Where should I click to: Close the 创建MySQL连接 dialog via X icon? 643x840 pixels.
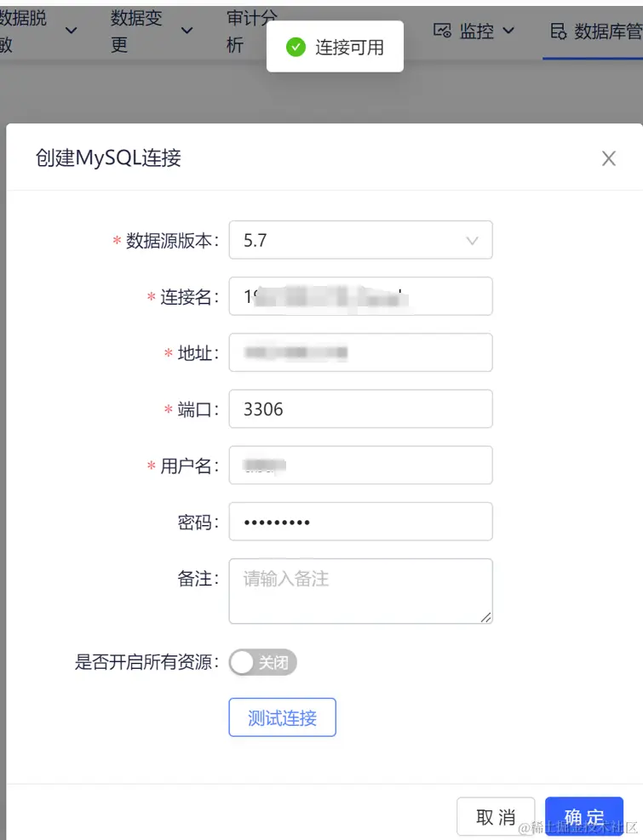pos(609,158)
